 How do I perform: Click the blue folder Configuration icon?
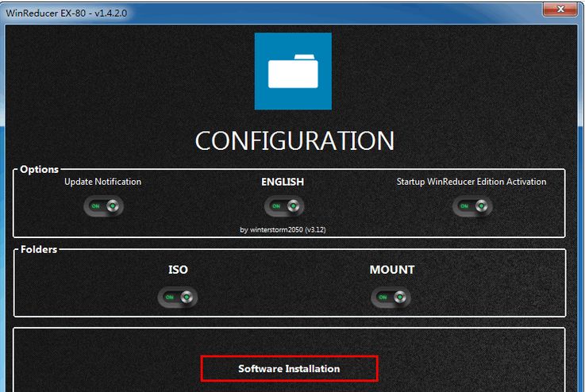293,71
